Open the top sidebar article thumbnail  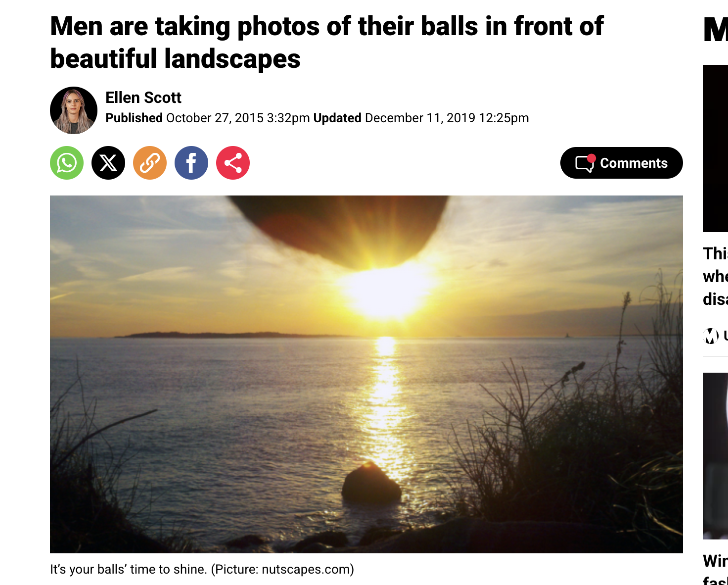click(x=715, y=148)
